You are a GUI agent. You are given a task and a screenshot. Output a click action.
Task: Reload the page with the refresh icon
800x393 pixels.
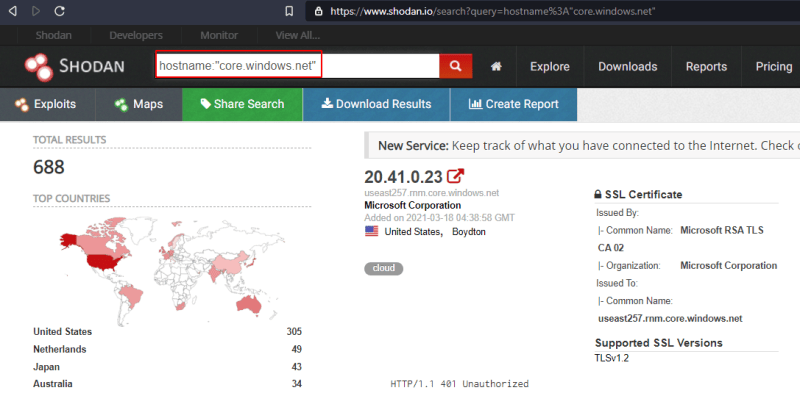coord(59,11)
